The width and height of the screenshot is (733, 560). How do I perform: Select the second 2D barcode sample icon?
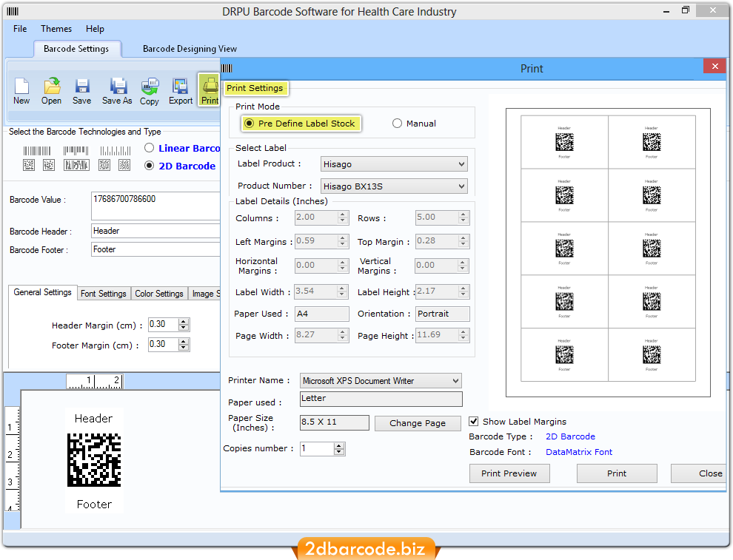pyautogui.click(x=49, y=165)
